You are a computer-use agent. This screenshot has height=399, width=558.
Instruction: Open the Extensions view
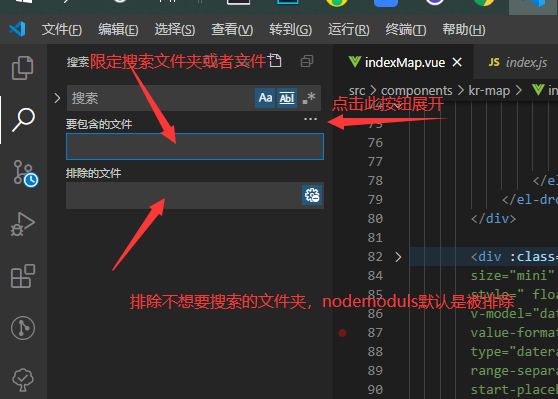tap(23, 276)
